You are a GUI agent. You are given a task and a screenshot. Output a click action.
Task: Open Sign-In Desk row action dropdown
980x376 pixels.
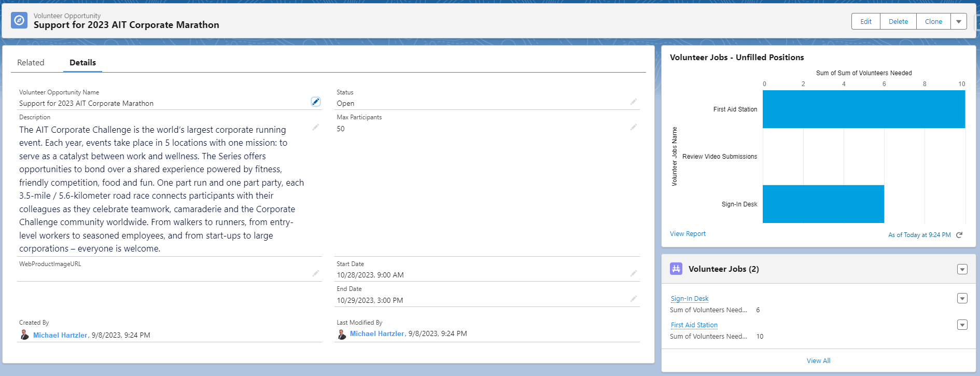tap(962, 298)
